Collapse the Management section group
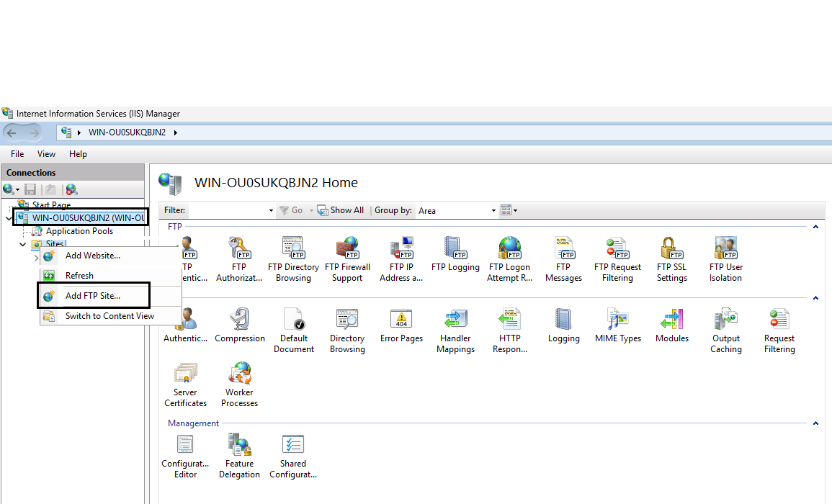This screenshot has height=504, width=832. click(815, 424)
